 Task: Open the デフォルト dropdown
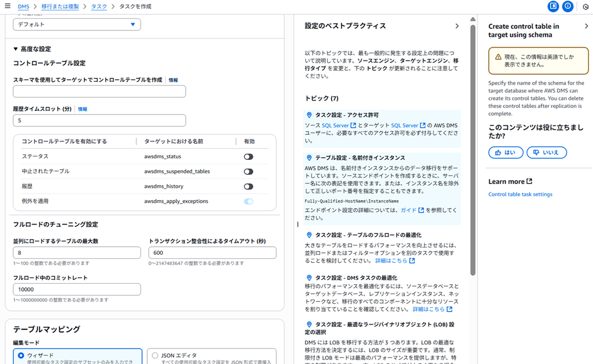click(x=77, y=24)
